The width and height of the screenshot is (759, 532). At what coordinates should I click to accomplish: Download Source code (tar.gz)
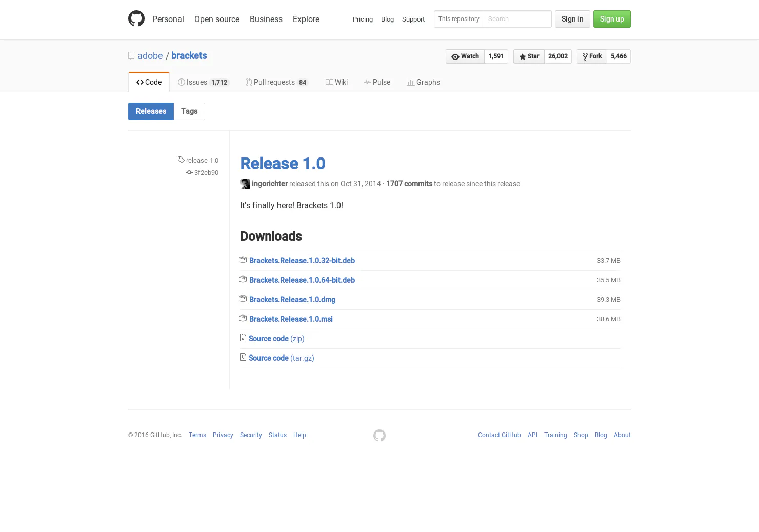281,358
